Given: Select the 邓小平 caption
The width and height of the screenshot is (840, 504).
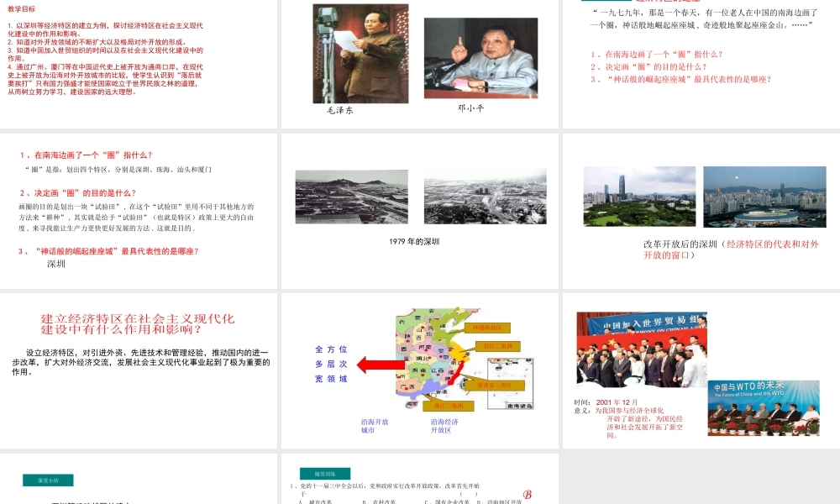Looking at the screenshot, I should [471, 108].
